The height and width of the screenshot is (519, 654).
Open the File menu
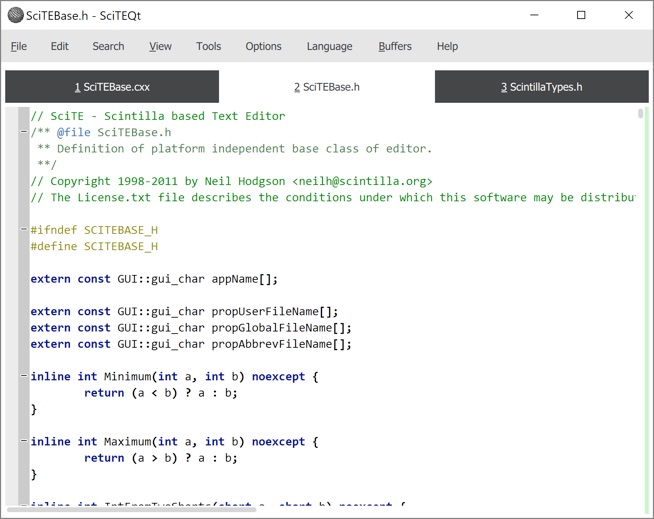pyautogui.click(x=19, y=46)
